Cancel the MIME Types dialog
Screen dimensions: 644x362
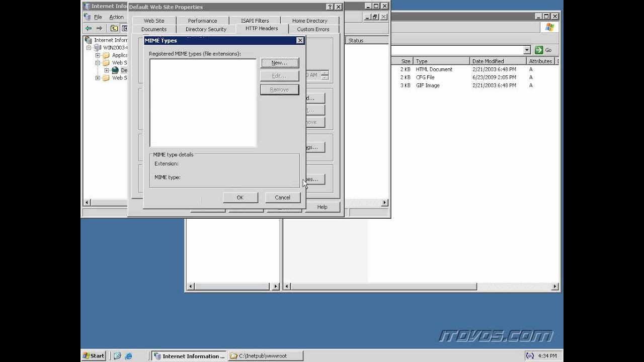pyautogui.click(x=282, y=198)
